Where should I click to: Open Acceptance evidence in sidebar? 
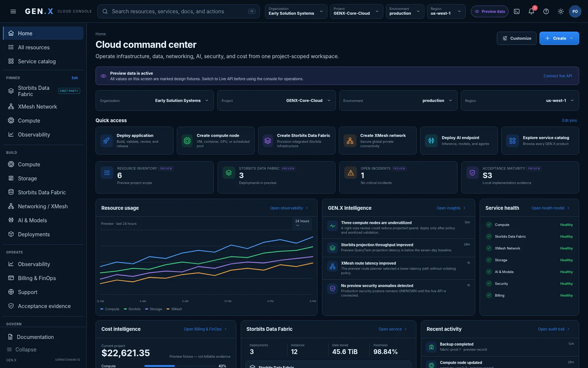(x=43, y=306)
